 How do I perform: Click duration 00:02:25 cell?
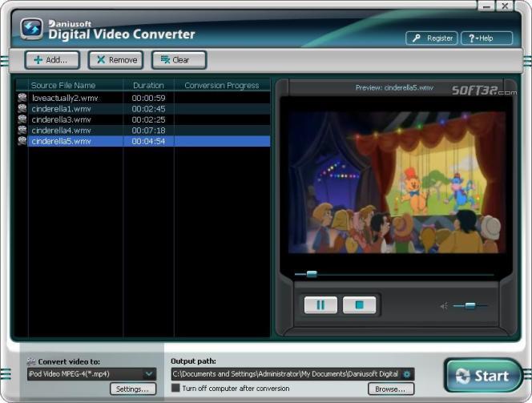148,119
